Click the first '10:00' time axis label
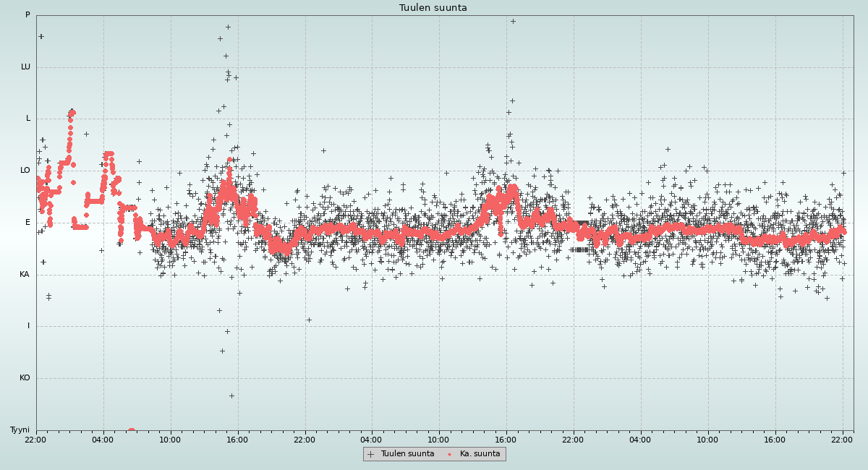Image resolution: width=868 pixels, height=470 pixels. (x=170, y=440)
